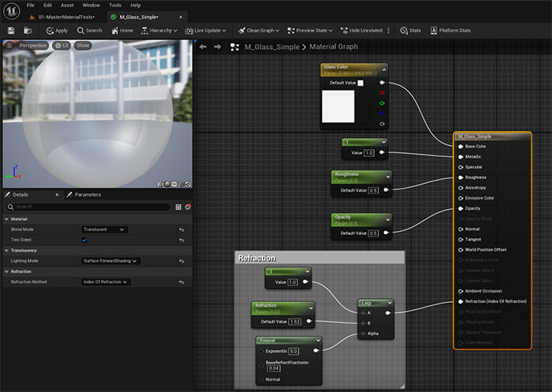Open the Refraction Method dropdown

click(x=106, y=282)
